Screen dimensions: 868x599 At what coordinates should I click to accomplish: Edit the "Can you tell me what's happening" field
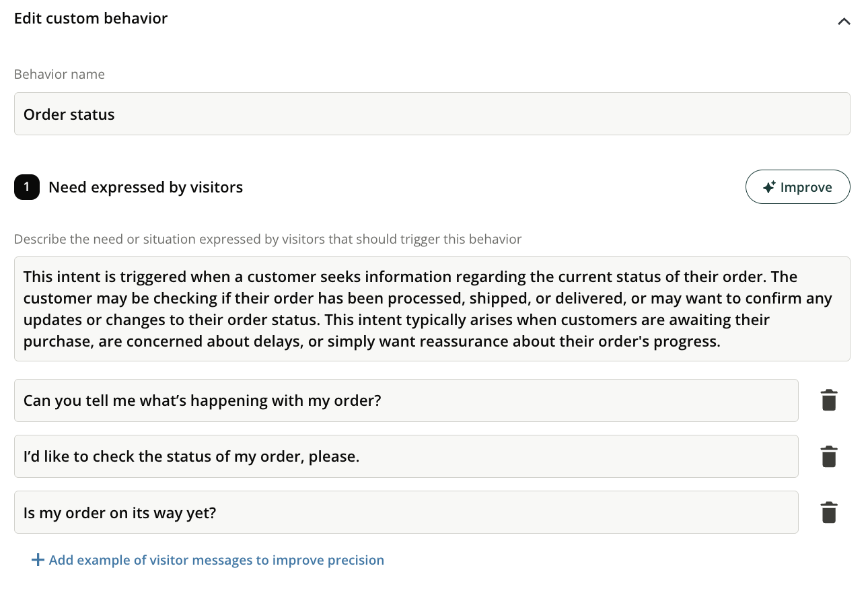click(406, 400)
